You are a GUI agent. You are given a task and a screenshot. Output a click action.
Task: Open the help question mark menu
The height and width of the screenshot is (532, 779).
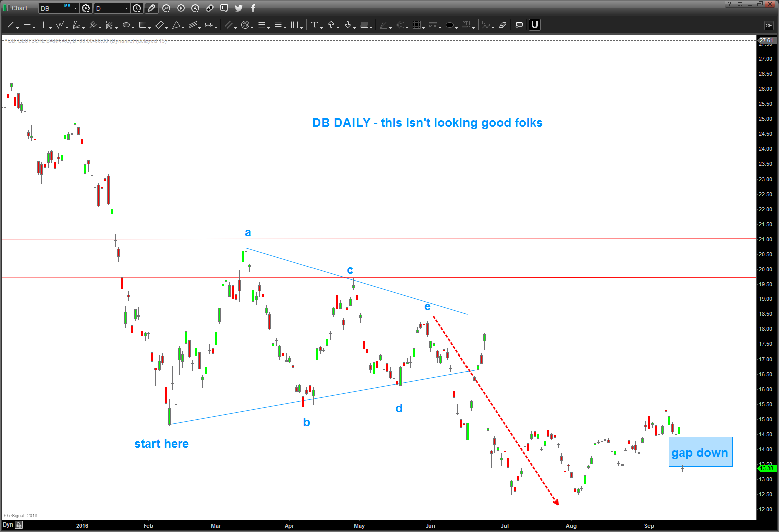[x=730, y=4]
